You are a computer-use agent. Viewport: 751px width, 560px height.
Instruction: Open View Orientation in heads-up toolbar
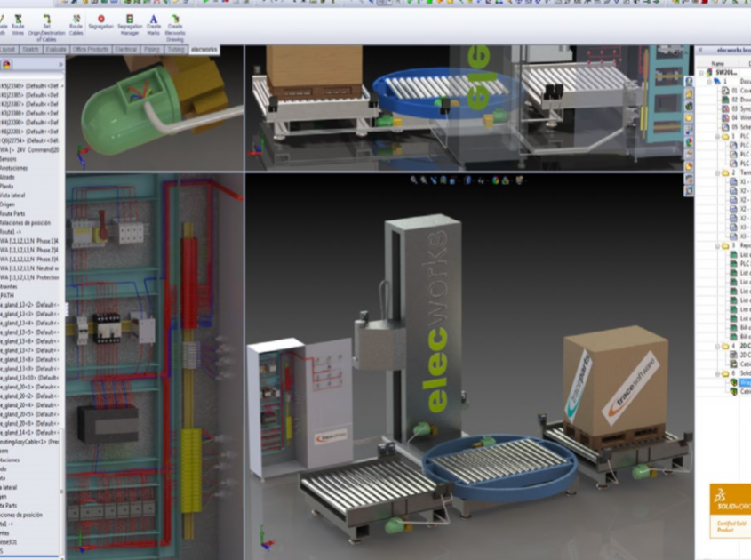click(452, 180)
